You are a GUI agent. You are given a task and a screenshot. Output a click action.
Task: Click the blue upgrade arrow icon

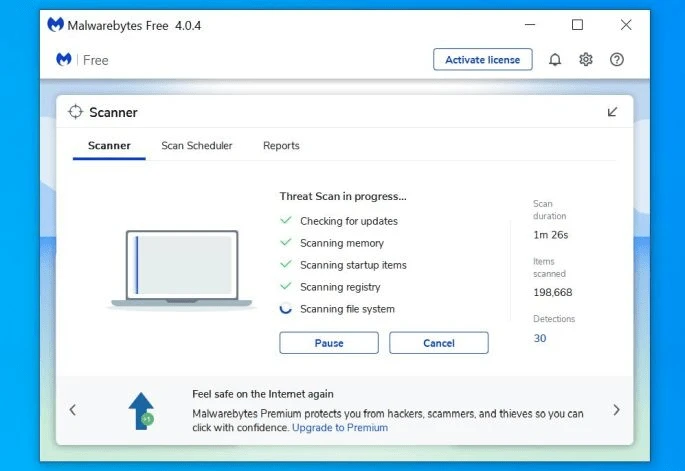pyautogui.click(x=141, y=411)
